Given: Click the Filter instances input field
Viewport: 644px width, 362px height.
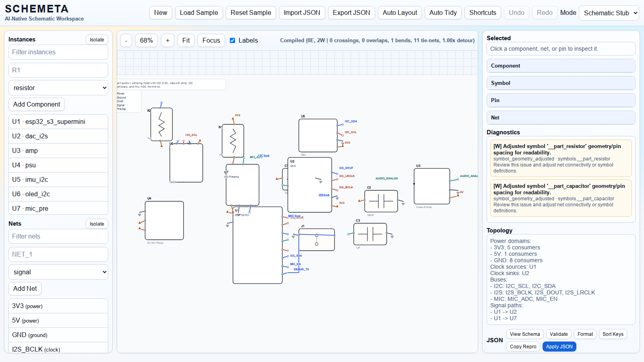Looking at the screenshot, I should pos(58,52).
